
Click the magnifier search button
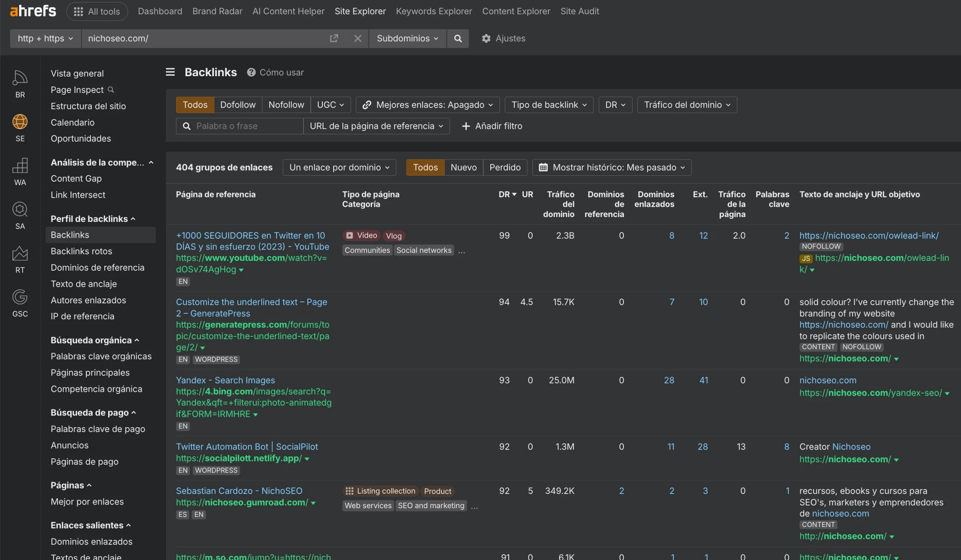click(458, 38)
